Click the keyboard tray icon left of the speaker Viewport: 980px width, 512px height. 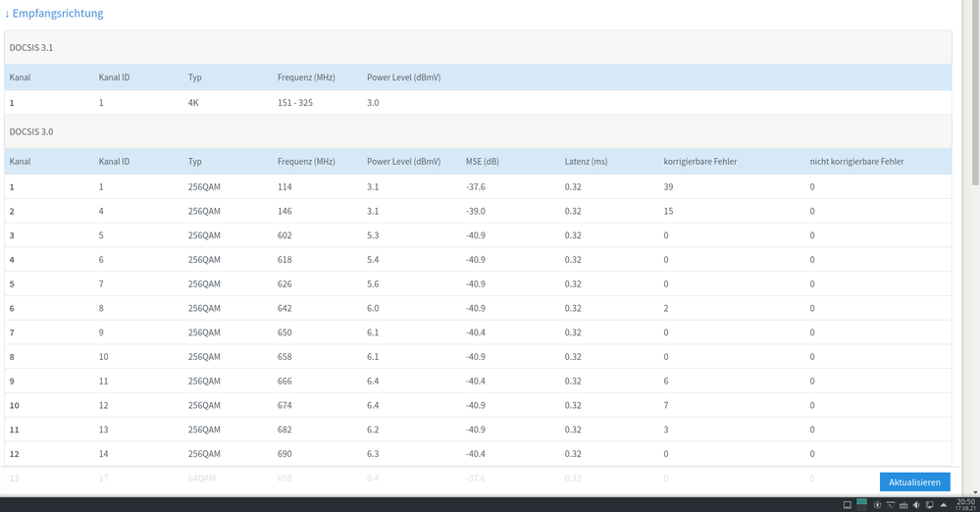point(903,505)
